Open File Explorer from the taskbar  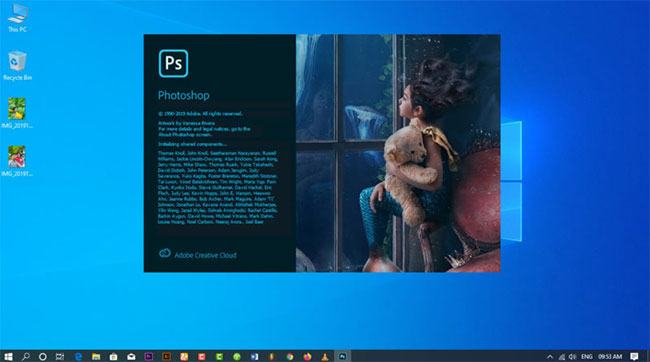pyautogui.click(x=96, y=356)
